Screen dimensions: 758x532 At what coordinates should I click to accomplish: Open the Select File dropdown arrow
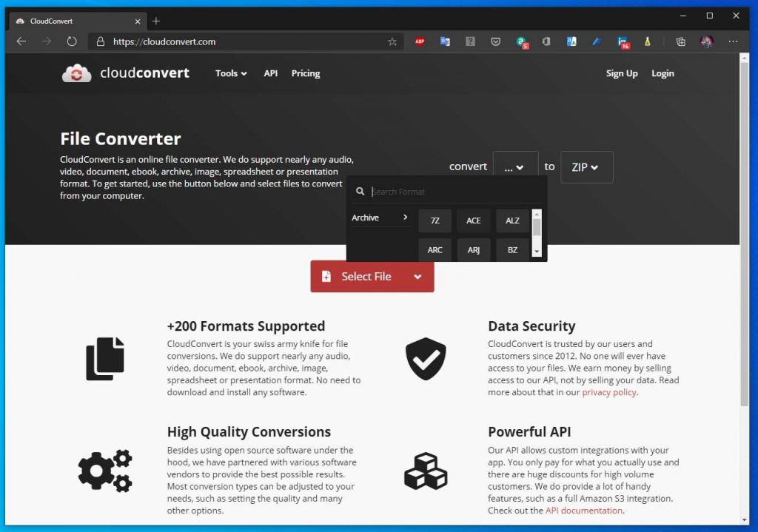point(417,277)
